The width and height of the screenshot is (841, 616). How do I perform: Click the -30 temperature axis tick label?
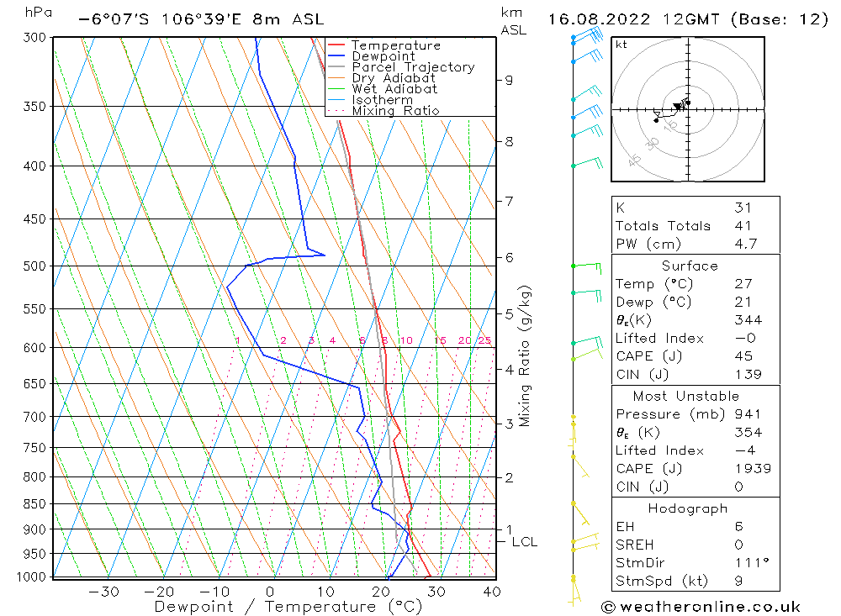pyautogui.click(x=103, y=592)
